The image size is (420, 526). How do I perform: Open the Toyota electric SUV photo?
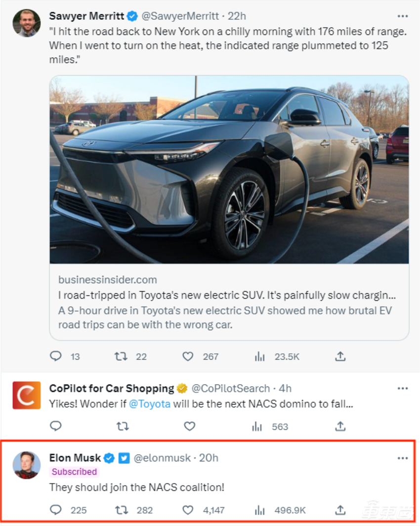tap(229, 170)
